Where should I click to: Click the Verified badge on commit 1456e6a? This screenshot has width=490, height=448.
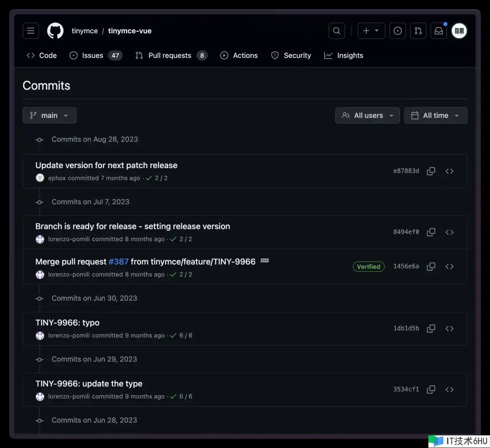(x=368, y=267)
